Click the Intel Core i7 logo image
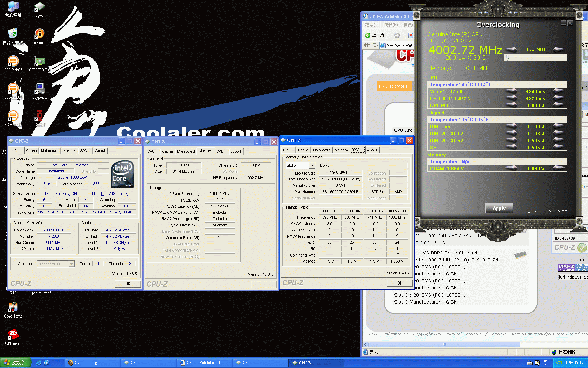Screen dimensions: 588x368 [122, 173]
